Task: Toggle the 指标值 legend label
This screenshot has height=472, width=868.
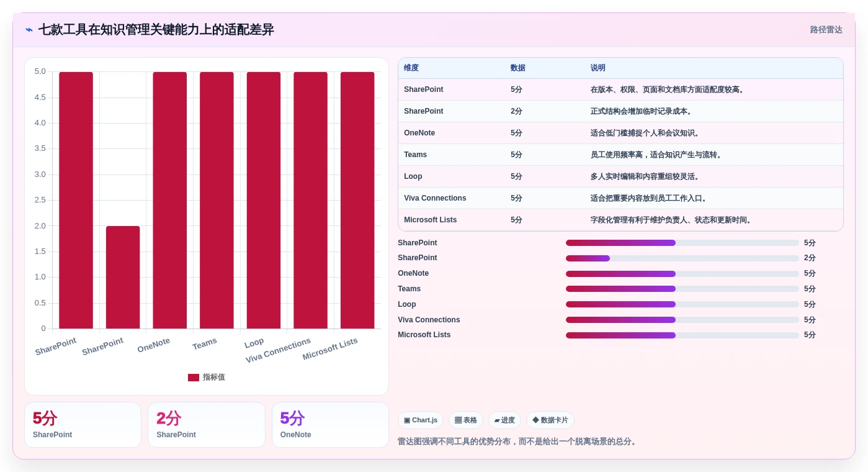Action: (214, 378)
